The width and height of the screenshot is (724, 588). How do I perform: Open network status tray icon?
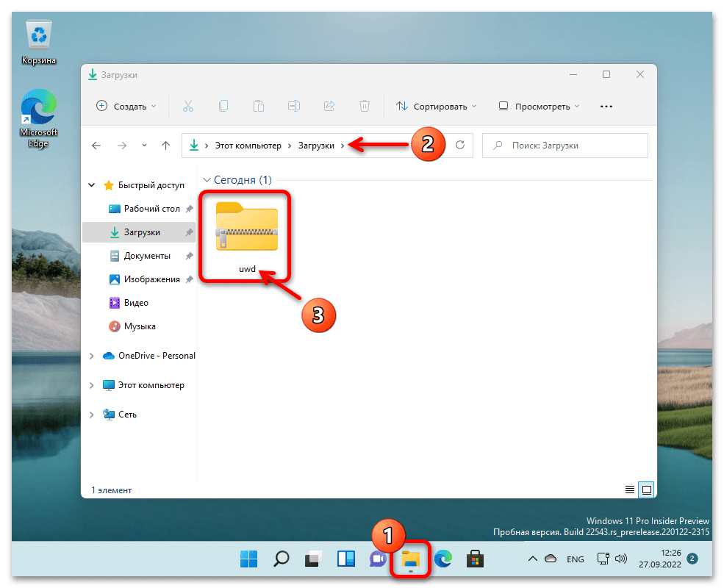[603, 559]
